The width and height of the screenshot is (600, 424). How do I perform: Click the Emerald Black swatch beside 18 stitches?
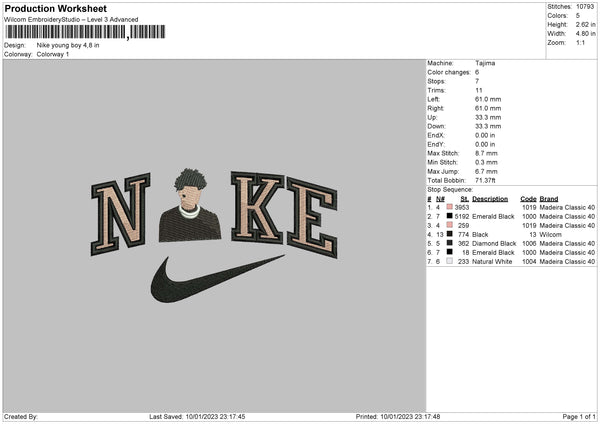pos(450,252)
